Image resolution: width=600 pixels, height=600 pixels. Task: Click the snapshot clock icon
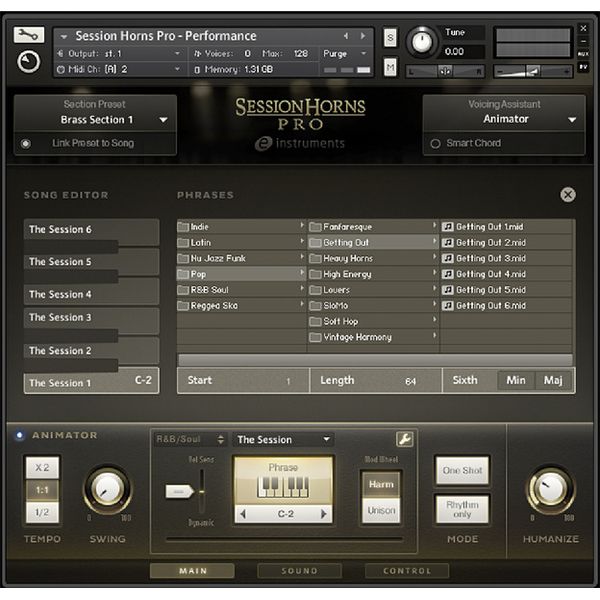(29, 62)
